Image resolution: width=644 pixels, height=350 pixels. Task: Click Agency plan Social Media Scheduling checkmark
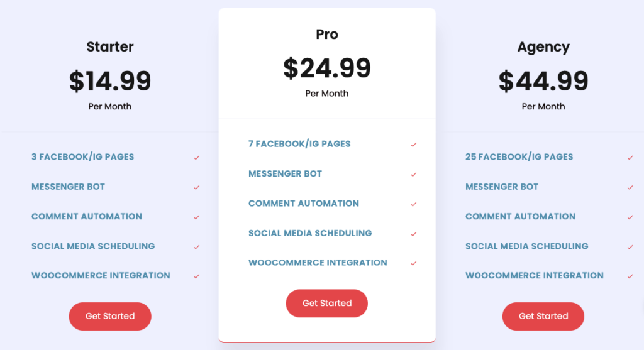click(x=630, y=247)
